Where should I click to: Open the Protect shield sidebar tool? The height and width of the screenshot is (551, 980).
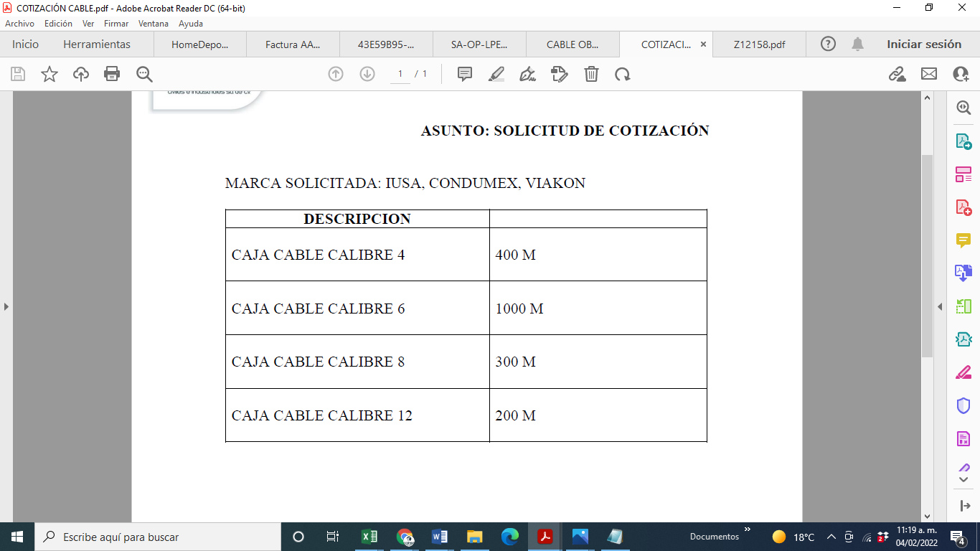click(x=963, y=405)
